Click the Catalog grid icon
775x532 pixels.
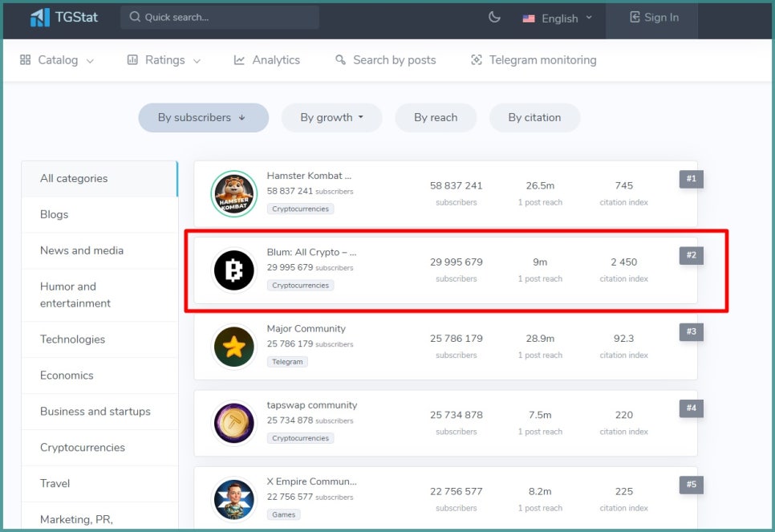pyautogui.click(x=25, y=60)
